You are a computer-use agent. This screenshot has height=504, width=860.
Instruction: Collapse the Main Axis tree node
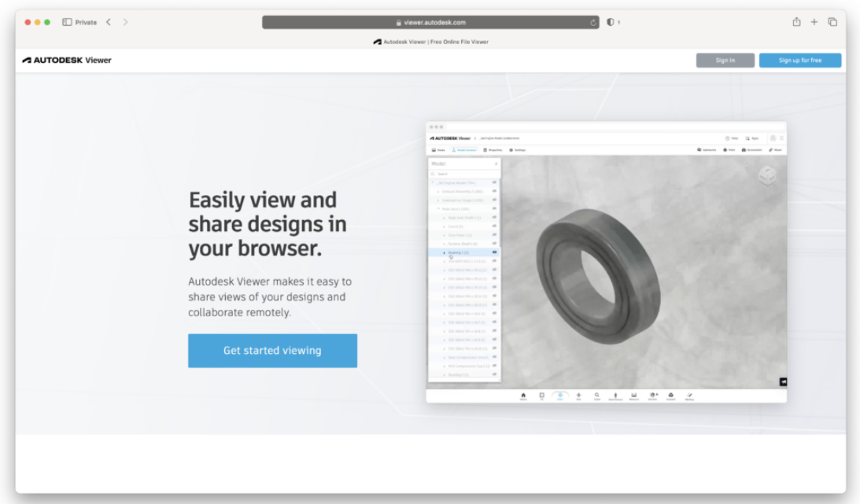click(439, 209)
